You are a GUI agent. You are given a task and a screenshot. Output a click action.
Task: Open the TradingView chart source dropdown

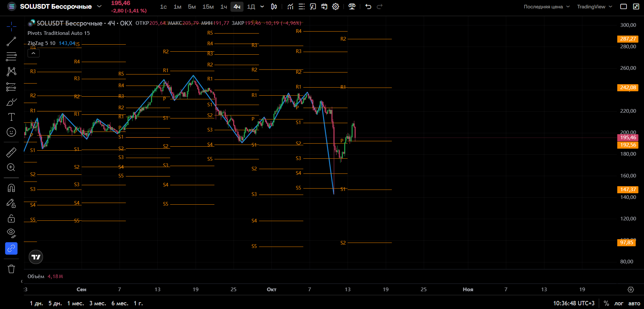tap(594, 7)
